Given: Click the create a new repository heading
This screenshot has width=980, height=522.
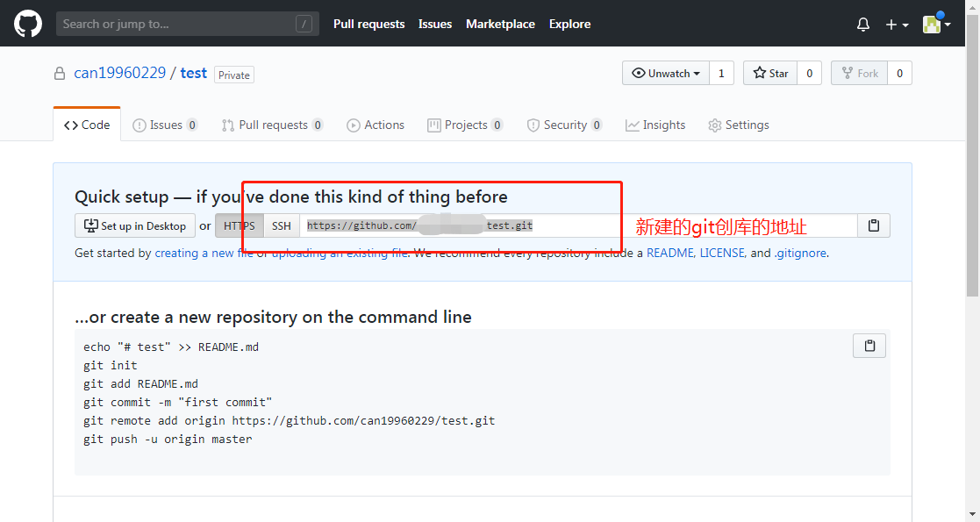Looking at the screenshot, I should [x=273, y=317].
